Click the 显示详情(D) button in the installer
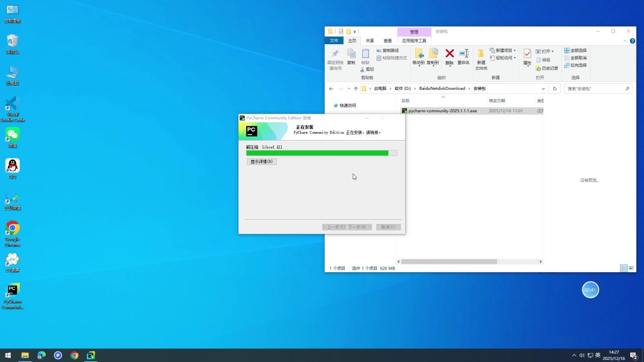 tap(261, 161)
